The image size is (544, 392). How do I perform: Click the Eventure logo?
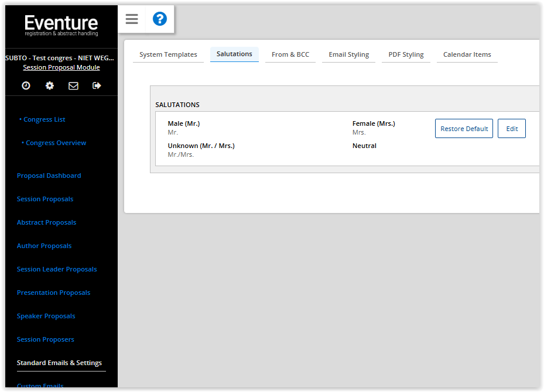[61, 25]
